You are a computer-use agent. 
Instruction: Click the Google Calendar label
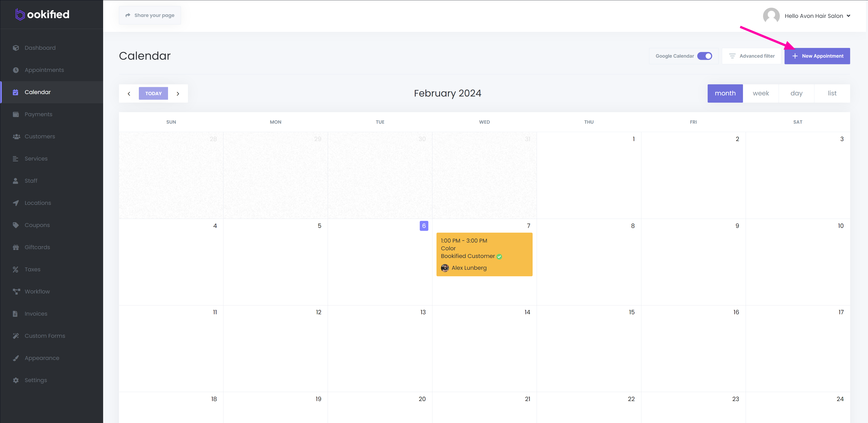[675, 56]
